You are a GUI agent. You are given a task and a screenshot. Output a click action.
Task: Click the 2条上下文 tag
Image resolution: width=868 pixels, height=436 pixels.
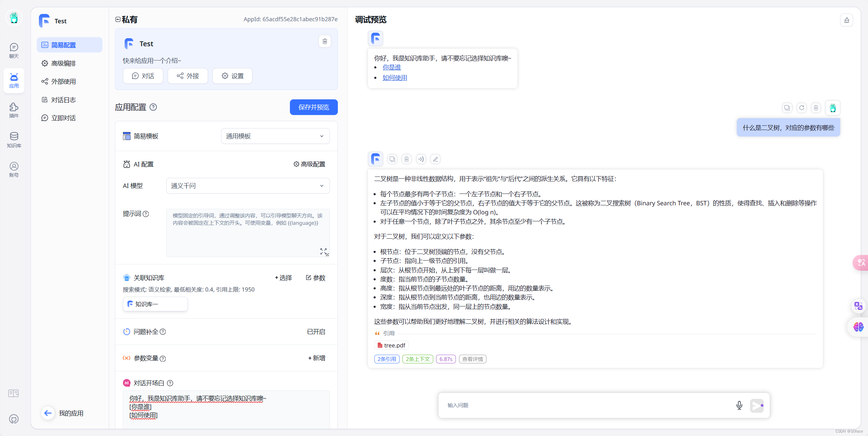418,359
